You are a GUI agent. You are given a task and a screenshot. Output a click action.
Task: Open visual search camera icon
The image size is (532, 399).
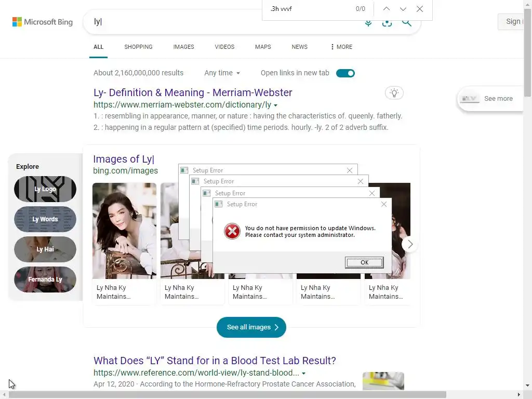387,23
